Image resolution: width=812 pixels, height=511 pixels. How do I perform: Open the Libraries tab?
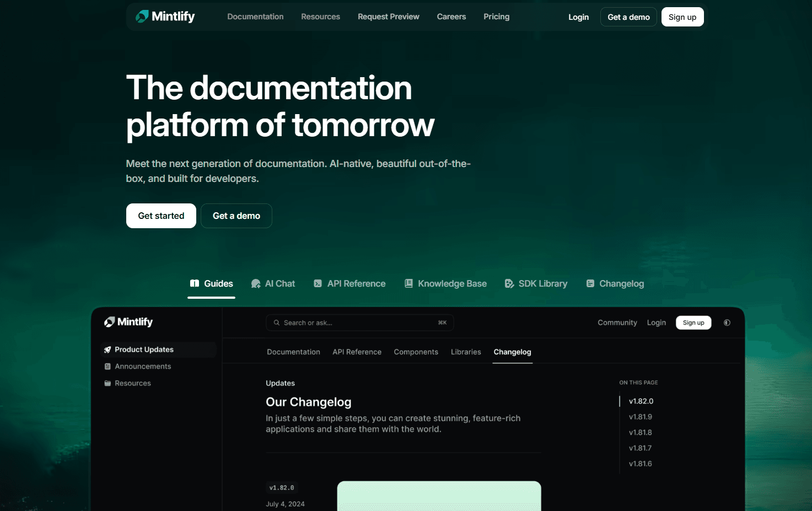[x=466, y=352]
